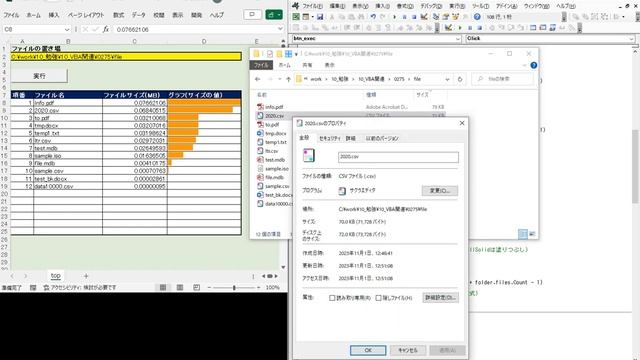
Task: Click the 詳細設定 button in attributes row
Action: tap(440, 298)
